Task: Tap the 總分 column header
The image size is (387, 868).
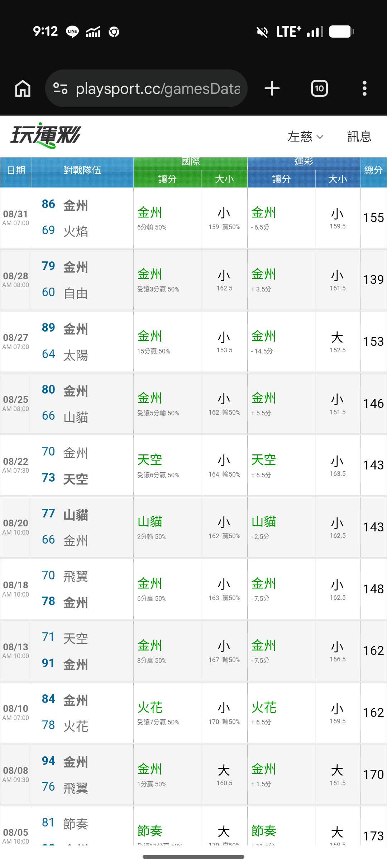Action: pyautogui.click(x=373, y=170)
